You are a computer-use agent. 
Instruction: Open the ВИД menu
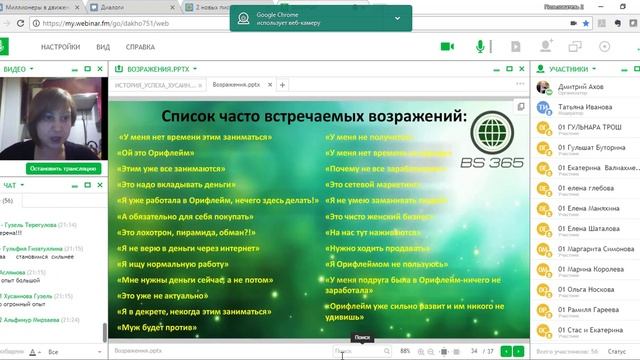[x=103, y=47]
